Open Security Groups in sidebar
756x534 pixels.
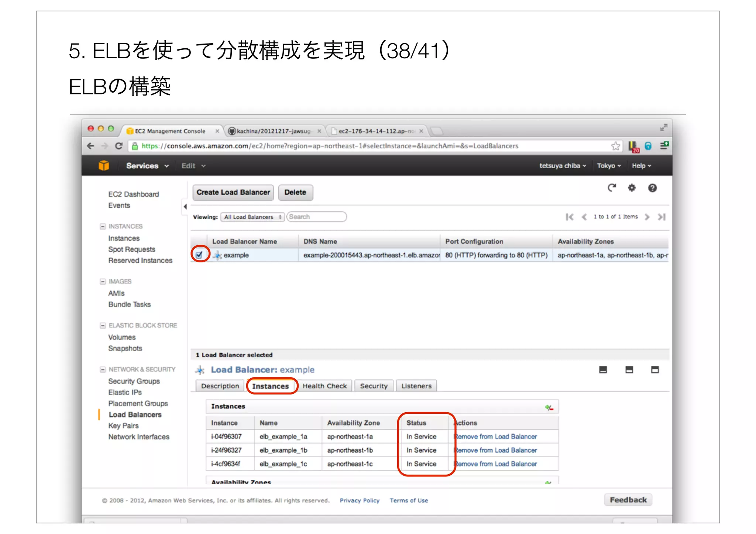coord(134,381)
